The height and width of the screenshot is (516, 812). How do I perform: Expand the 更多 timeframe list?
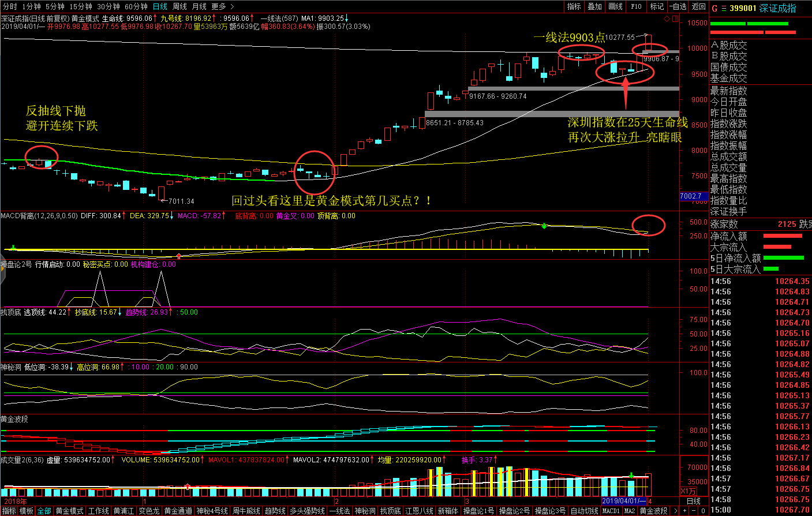[x=223, y=6]
